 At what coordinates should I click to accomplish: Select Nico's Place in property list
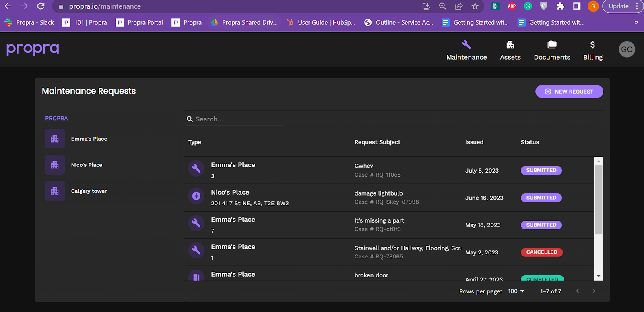87,165
